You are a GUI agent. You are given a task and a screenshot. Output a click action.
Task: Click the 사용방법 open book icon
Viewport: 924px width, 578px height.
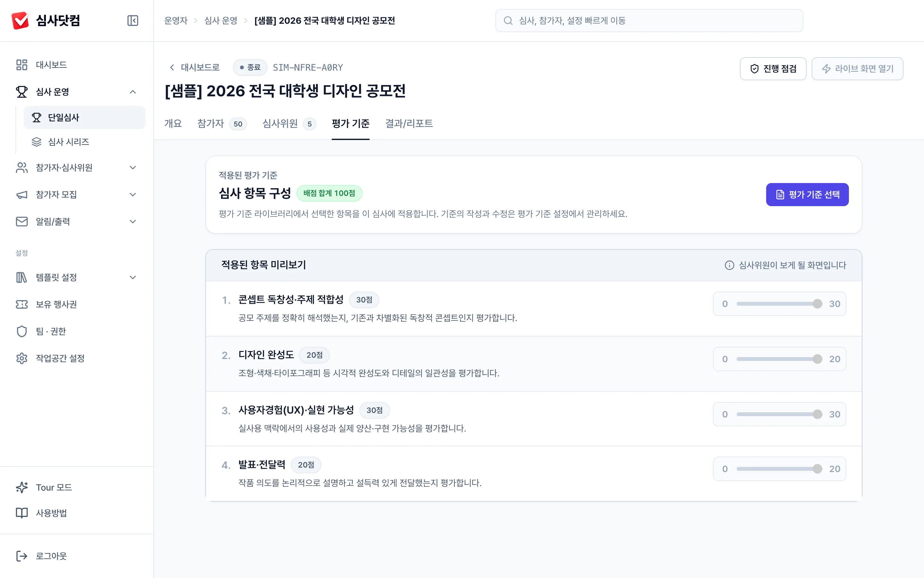(22, 513)
